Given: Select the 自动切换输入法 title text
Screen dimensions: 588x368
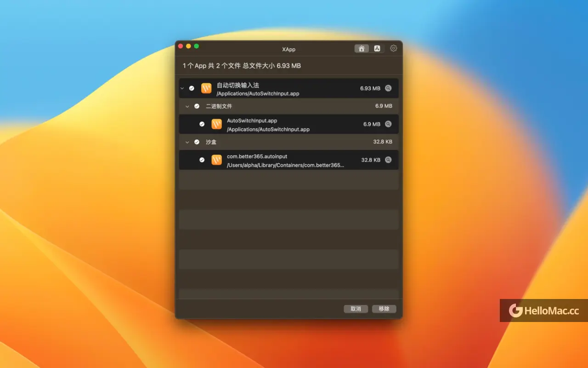Looking at the screenshot, I should [x=238, y=85].
